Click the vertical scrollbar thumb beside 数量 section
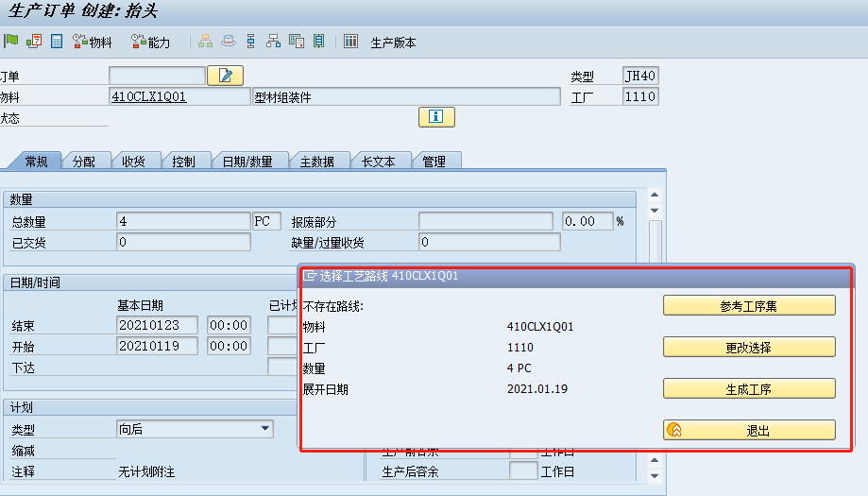 [x=655, y=241]
